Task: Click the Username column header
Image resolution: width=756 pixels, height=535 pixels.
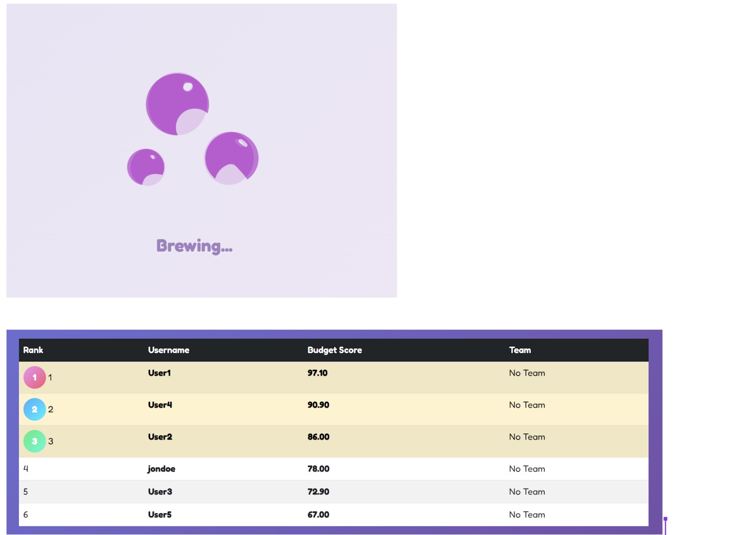Action: coord(168,350)
